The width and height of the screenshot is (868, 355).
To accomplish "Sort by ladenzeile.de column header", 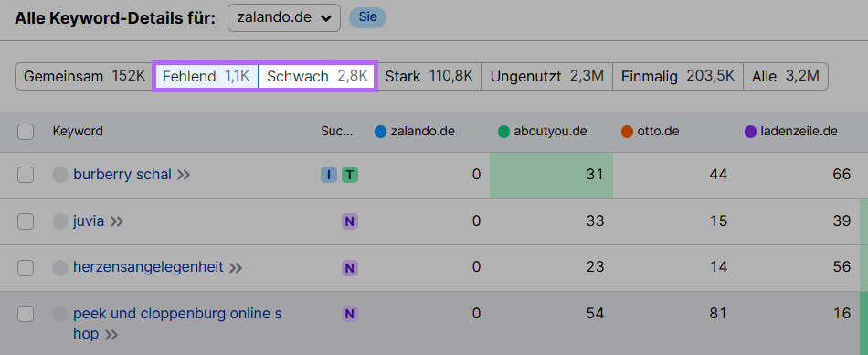I will (x=799, y=132).
